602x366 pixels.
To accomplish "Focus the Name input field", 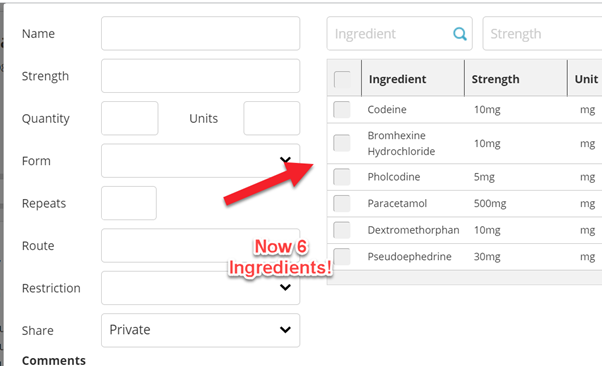I will [x=200, y=33].
